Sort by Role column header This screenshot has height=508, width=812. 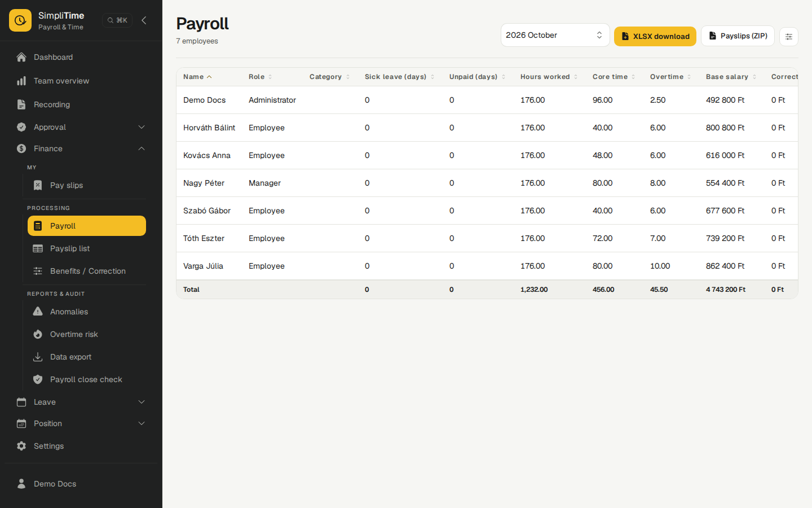(260, 77)
